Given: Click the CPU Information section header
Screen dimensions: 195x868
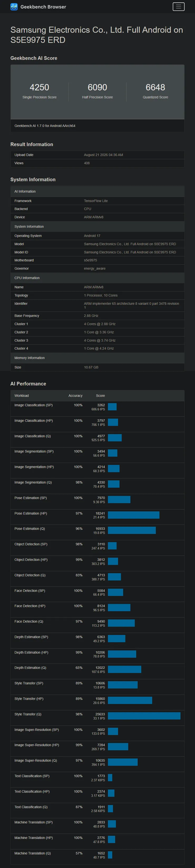Looking at the screenshot, I should click(x=97, y=278).
